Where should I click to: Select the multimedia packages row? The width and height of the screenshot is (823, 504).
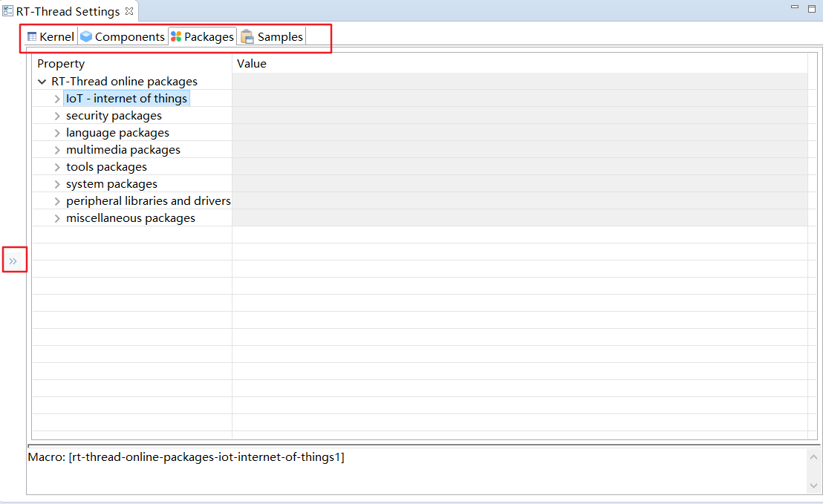pyautogui.click(x=123, y=150)
